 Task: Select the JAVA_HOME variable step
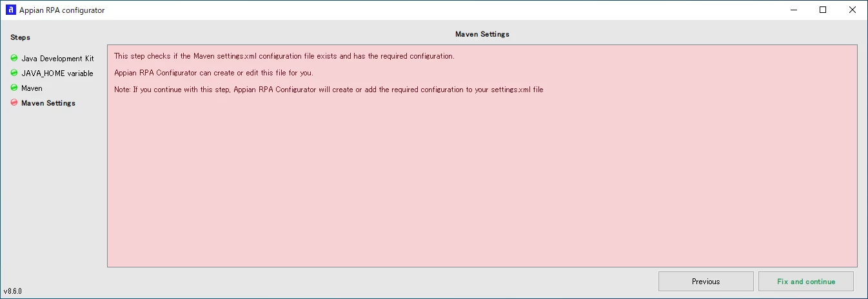[57, 73]
